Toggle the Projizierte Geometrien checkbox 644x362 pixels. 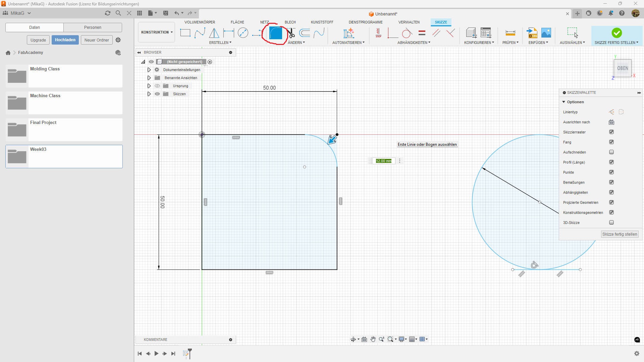click(x=611, y=202)
